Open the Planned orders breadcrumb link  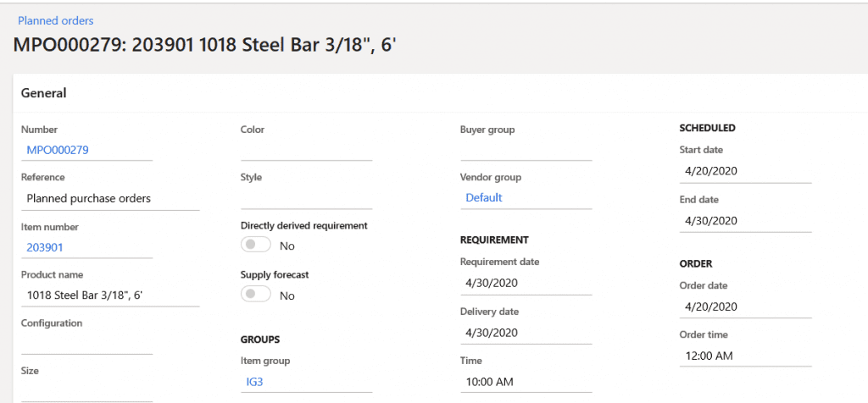point(56,20)
